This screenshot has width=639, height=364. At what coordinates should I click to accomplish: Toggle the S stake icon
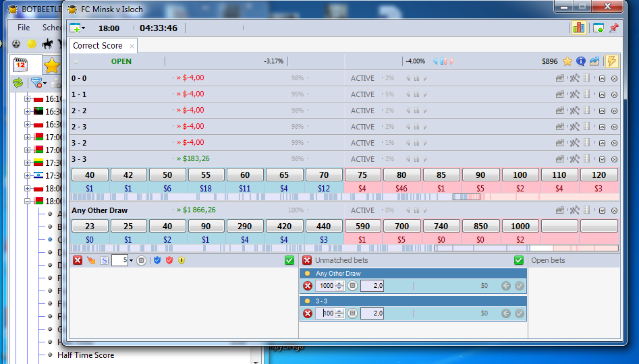point(105,260)
